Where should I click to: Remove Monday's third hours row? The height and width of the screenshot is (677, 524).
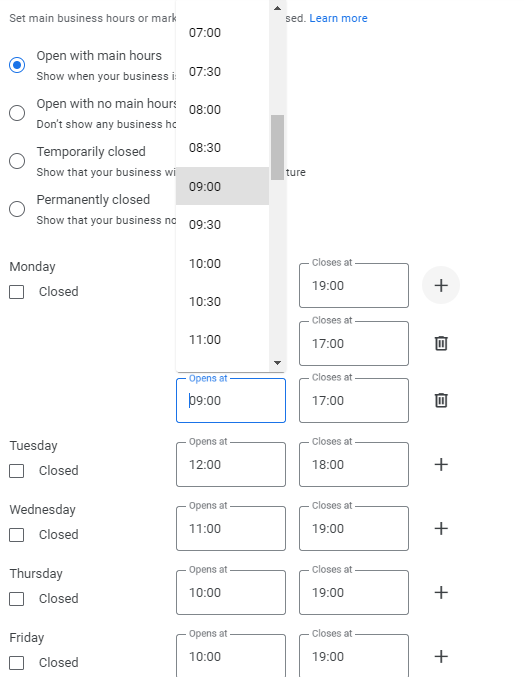[441, 400]
